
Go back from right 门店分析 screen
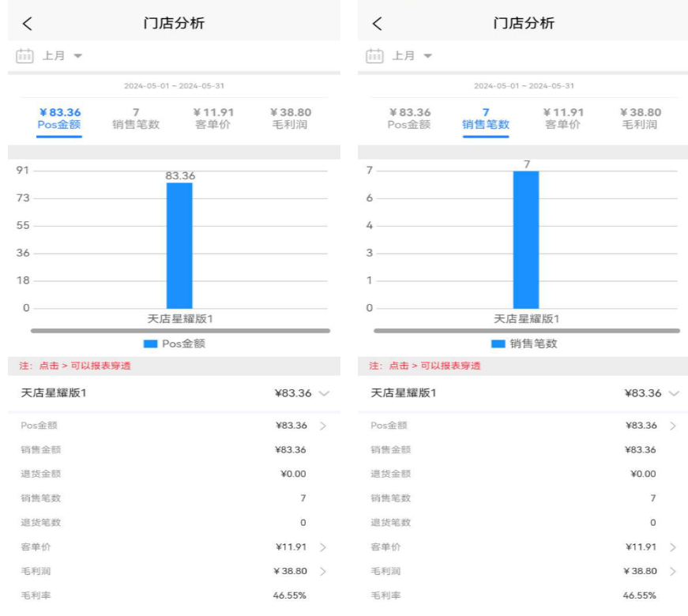pyautogui.click(x=378, y=24)
